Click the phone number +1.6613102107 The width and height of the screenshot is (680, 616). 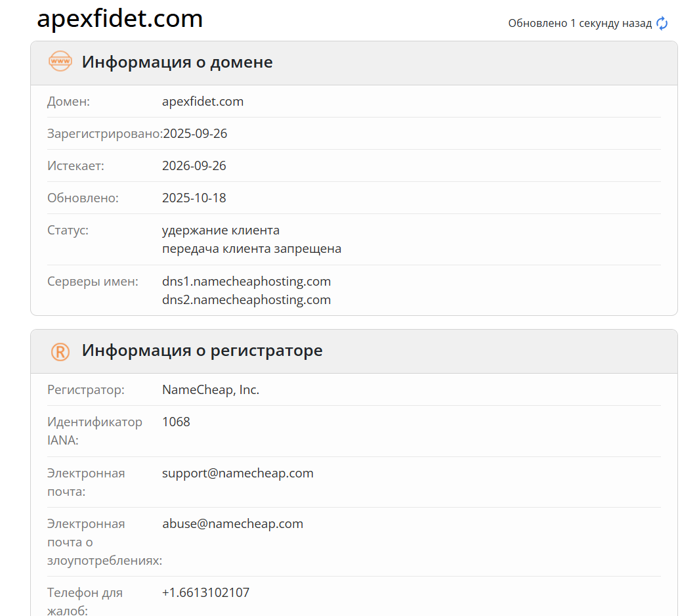click(x=206, y=592)
